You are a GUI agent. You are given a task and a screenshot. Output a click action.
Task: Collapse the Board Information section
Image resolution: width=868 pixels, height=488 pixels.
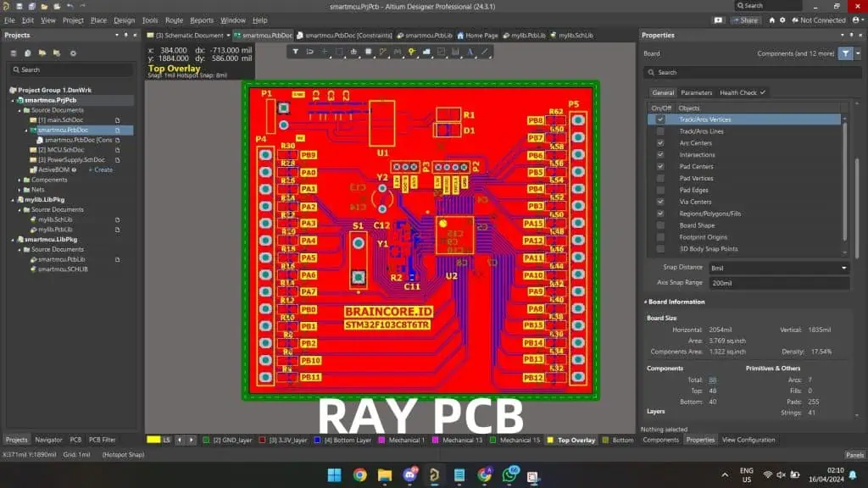(645, 302)
